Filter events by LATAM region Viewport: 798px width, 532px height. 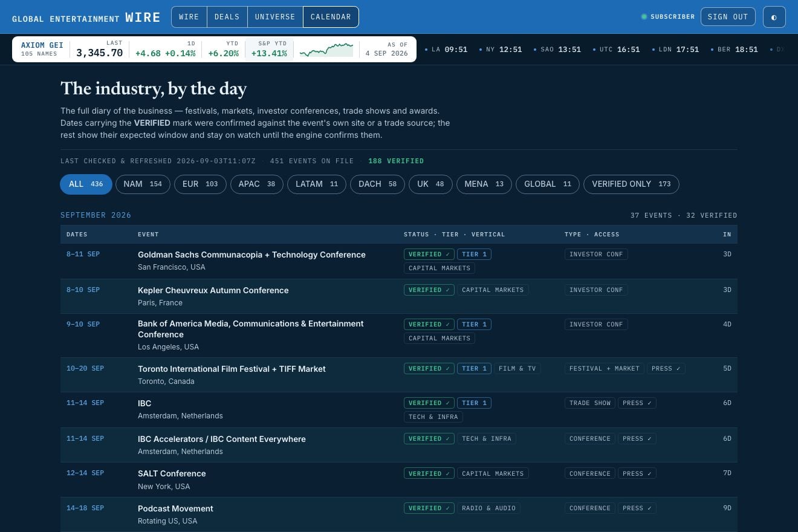click(x=317, y=184)
